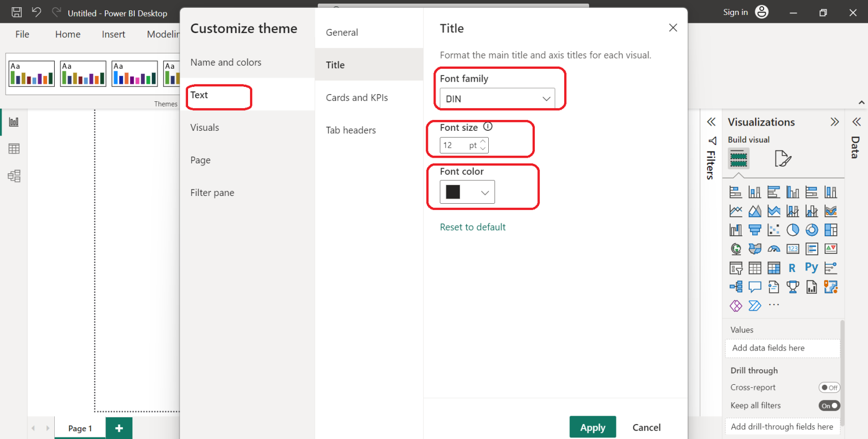868x439 pixels.
Task: Select the Power Automate visual
Action: coord(755,306)
